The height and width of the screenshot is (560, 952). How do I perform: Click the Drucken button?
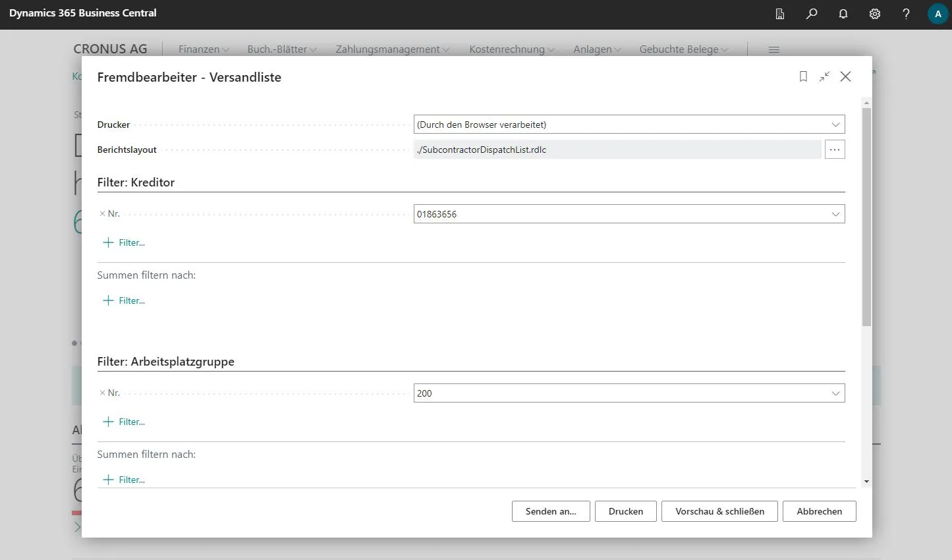(x=626, y=511)
